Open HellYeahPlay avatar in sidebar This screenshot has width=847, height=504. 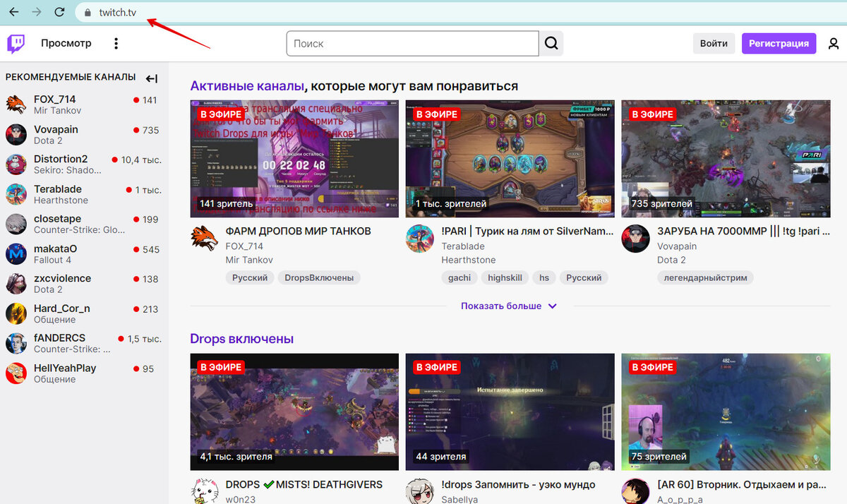tap(16, 373)
